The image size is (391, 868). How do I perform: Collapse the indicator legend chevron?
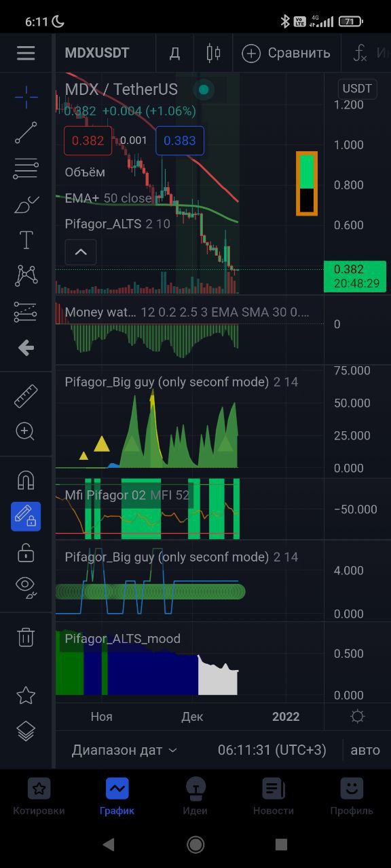(x=81, y=252)
